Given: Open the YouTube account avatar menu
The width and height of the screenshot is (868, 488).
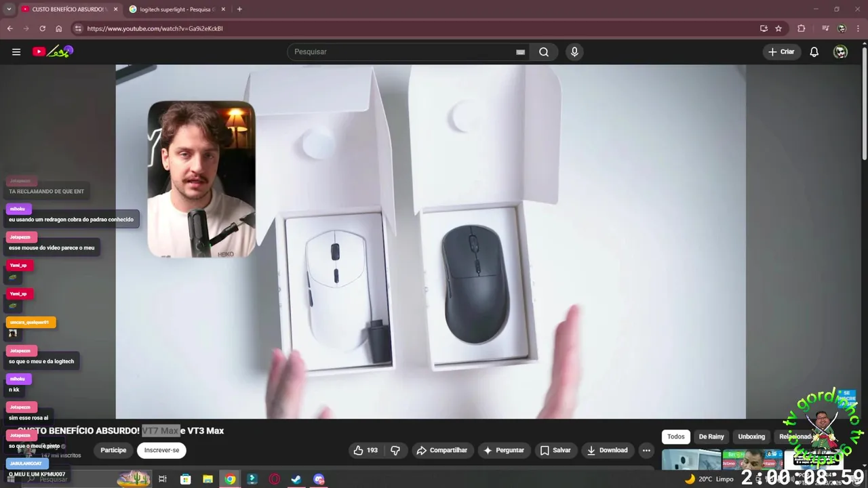Looking at the screenshot, I should (840, 52).
